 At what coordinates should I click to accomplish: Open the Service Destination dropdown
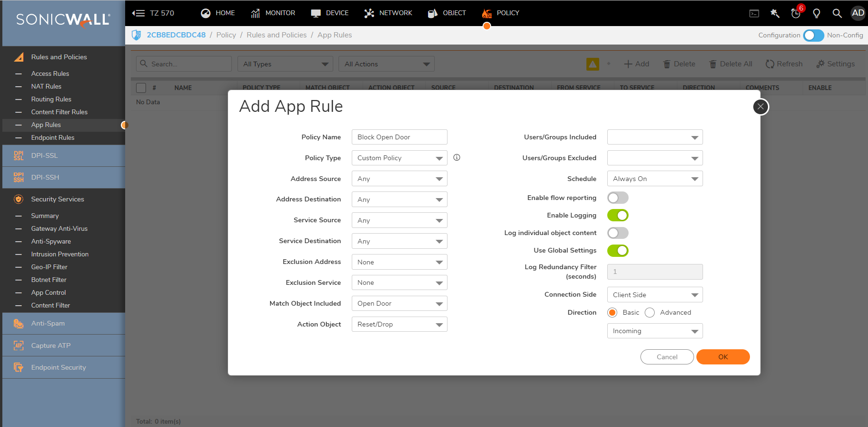tap(399, 241)
